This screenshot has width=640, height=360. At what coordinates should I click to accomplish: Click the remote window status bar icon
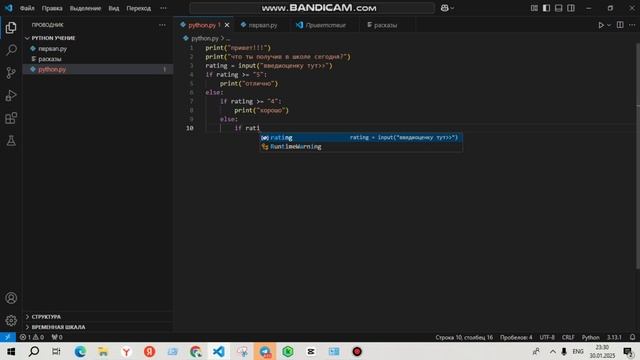(8, 337)
